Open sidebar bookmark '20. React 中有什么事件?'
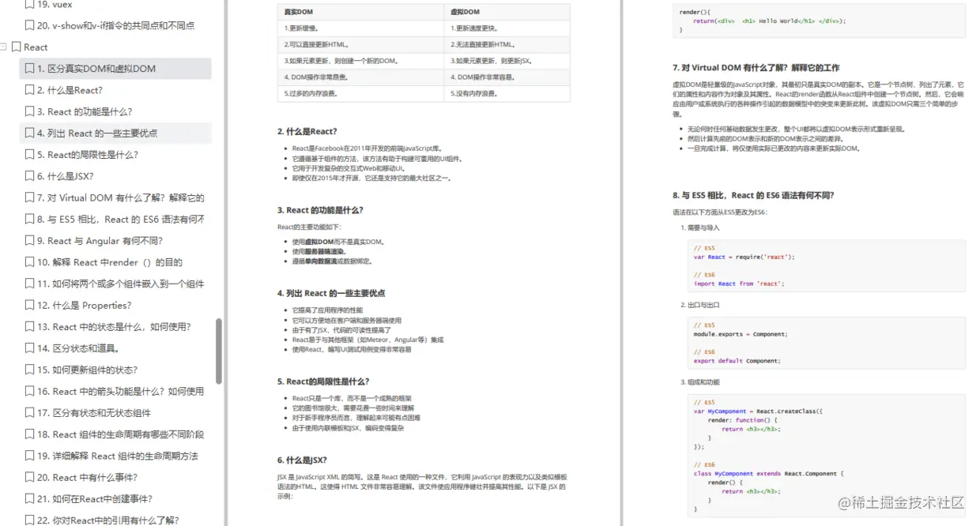 (x=115, y=477)
